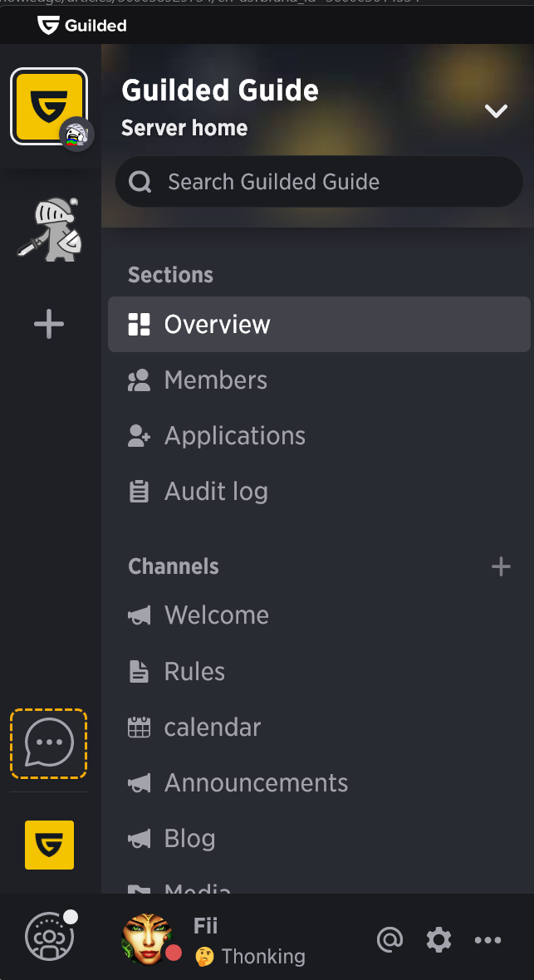Click the Guilded logo in top bar
Screen dimensions: 534x980
pyautogui.click(x=82, y=26)
